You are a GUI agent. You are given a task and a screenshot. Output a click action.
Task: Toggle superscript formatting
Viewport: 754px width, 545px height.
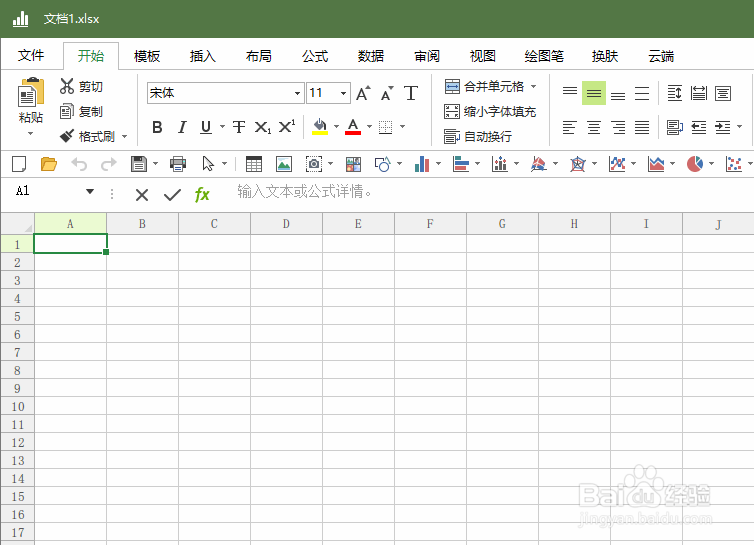point(287,127)
